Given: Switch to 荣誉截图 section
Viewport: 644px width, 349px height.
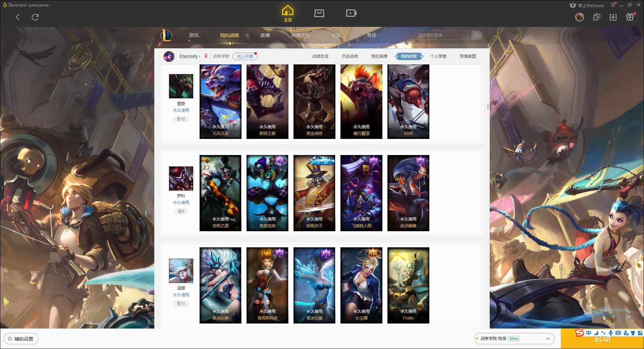Looking at the screenshot, I should 468,56.
